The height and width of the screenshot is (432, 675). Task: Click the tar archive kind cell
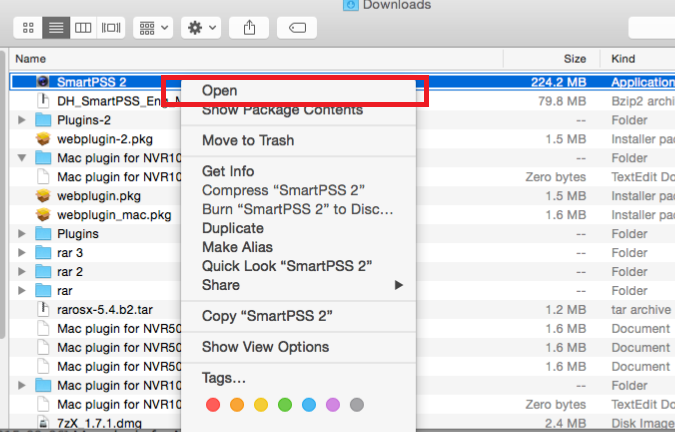[641, 309]
